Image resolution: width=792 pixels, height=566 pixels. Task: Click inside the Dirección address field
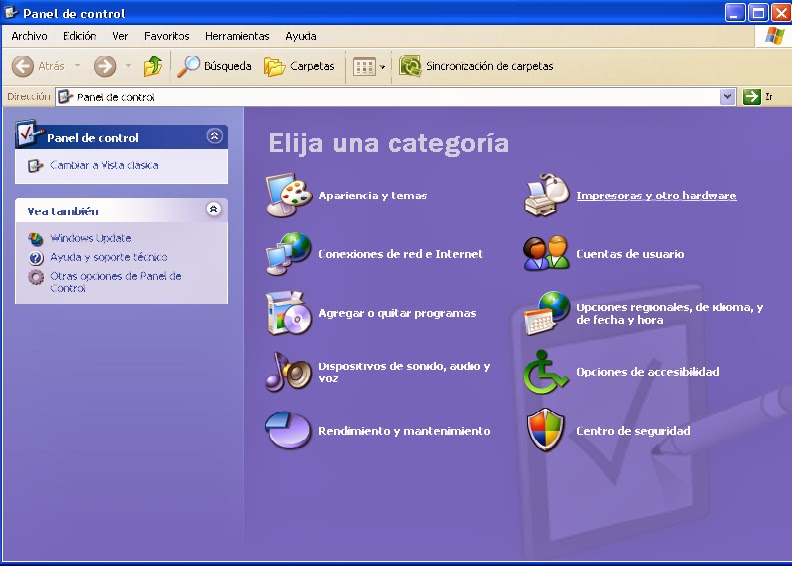(x=396, y=96)
